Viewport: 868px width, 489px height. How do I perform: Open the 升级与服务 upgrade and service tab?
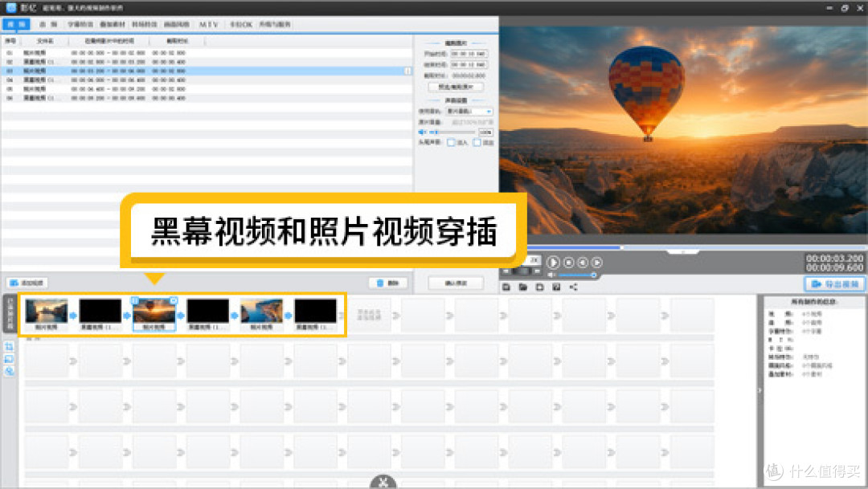[275, 24]
